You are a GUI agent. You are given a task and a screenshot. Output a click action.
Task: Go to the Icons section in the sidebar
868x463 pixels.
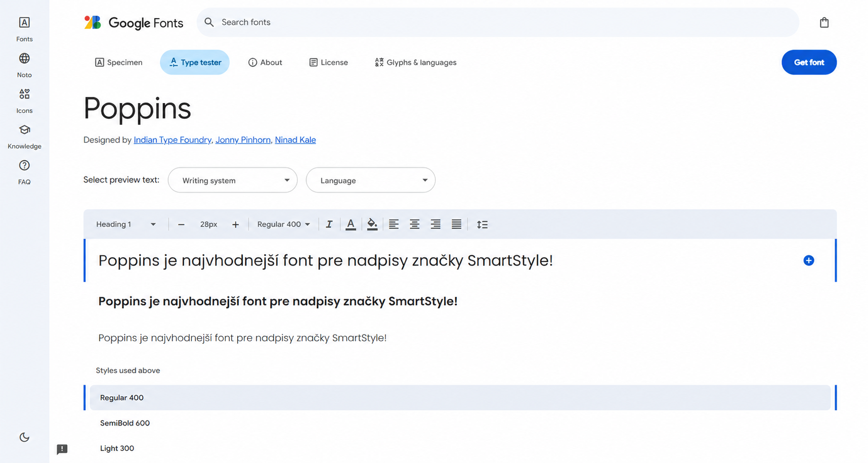[x=24, y=101]
